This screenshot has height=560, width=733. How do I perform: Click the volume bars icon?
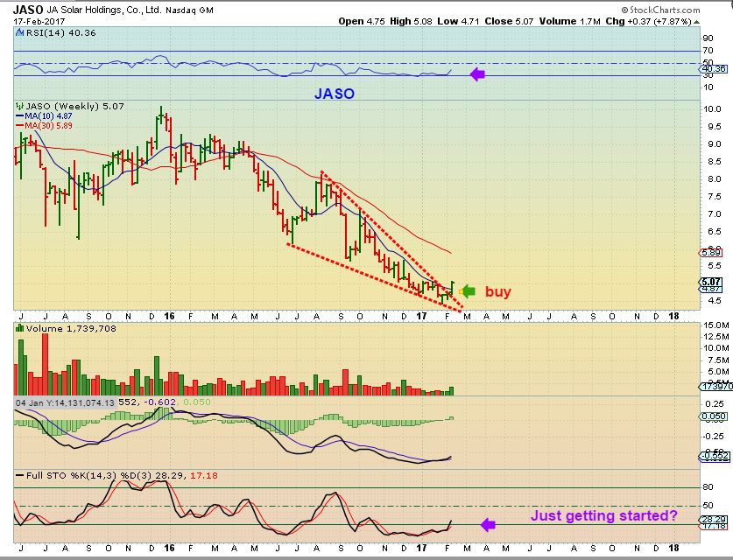coord(19,328)
